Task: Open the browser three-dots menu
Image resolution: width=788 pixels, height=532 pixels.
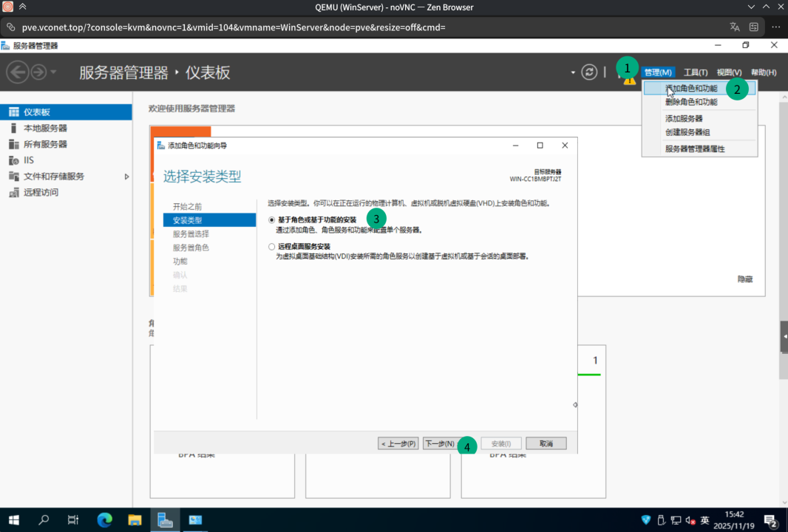Action: [x=775, y=27]
